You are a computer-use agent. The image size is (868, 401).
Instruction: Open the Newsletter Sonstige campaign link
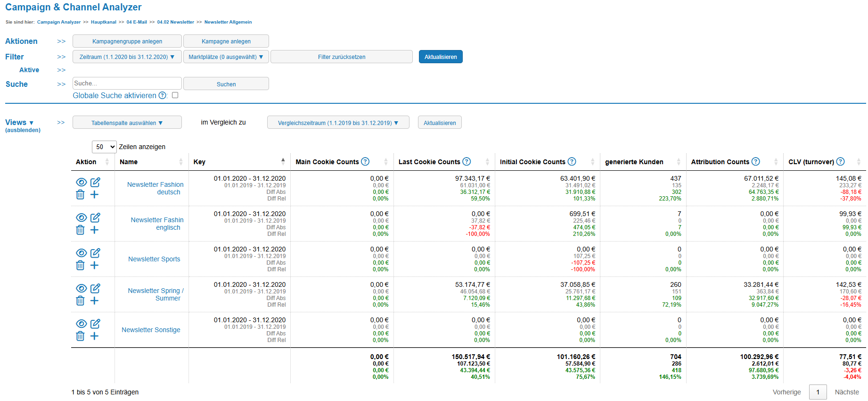151,330
